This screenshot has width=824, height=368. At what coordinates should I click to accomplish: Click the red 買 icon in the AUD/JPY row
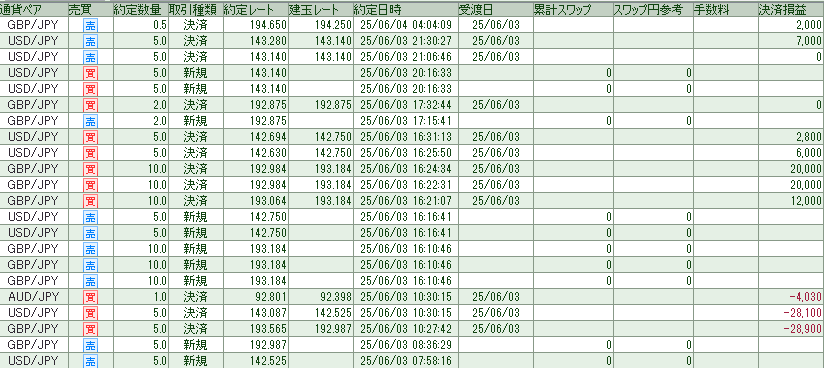coord(90,298)
